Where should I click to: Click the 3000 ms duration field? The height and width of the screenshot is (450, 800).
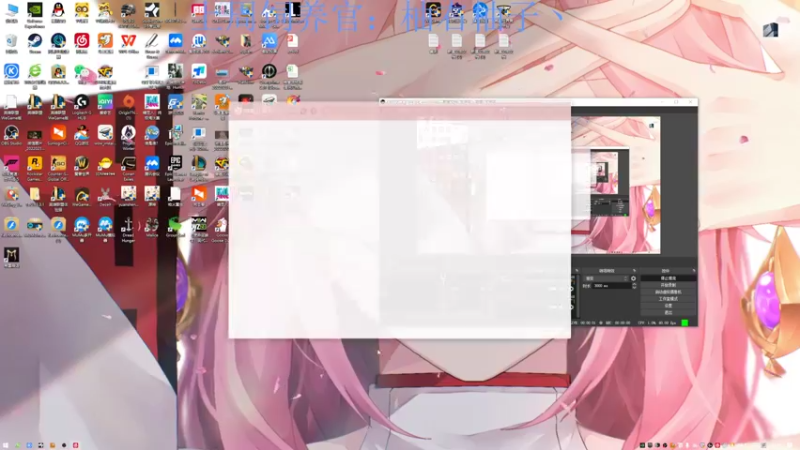tap(612, 286)
